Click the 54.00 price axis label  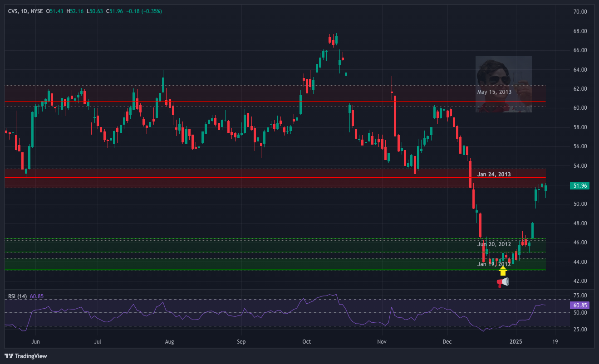point(580,166)
